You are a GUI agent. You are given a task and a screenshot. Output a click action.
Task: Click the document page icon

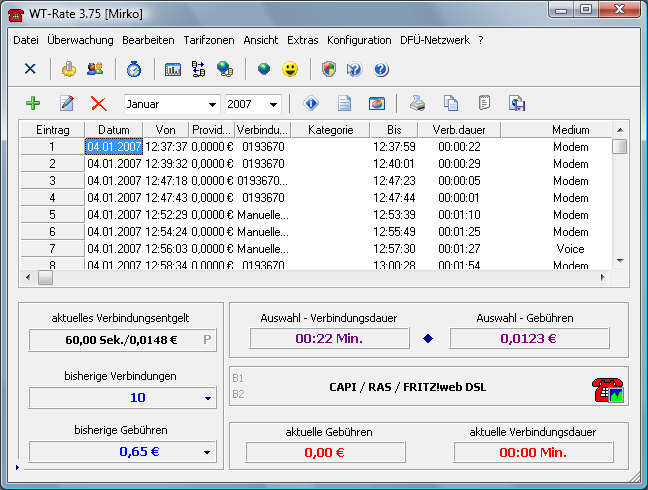click(x=344, y=103)
